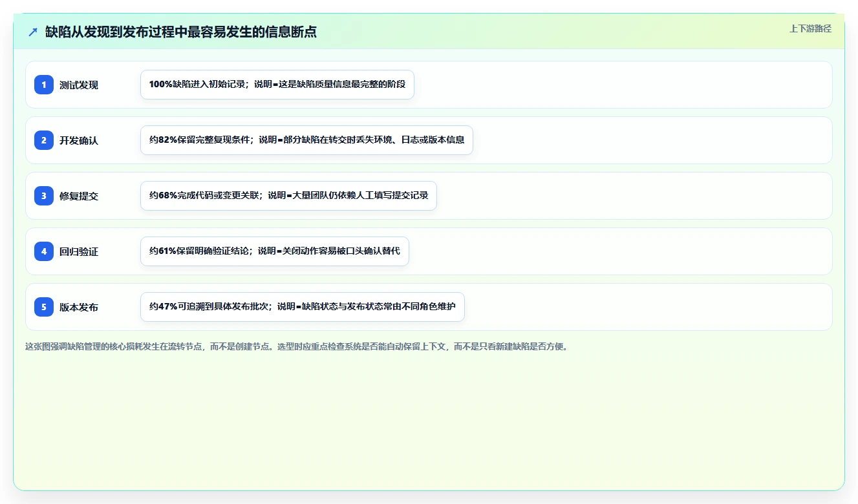Click the step 4 number badge

[x=44, y=251]
